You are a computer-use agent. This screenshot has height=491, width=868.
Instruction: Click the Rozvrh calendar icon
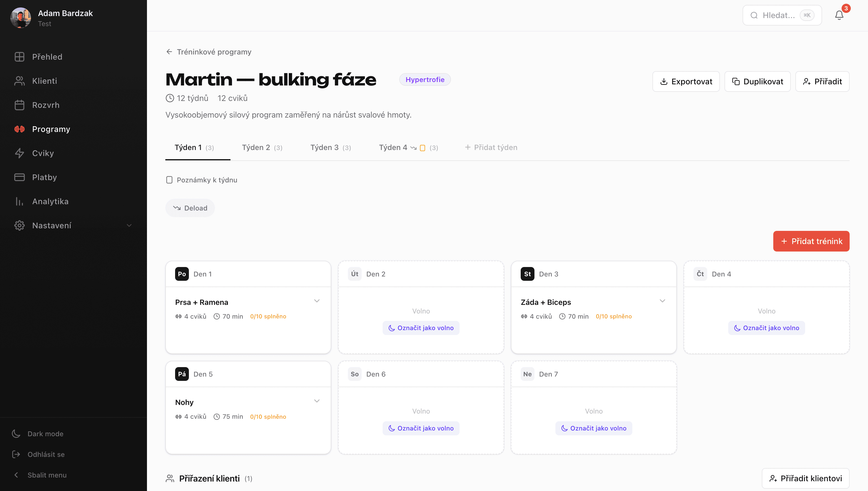click(20, 105)
